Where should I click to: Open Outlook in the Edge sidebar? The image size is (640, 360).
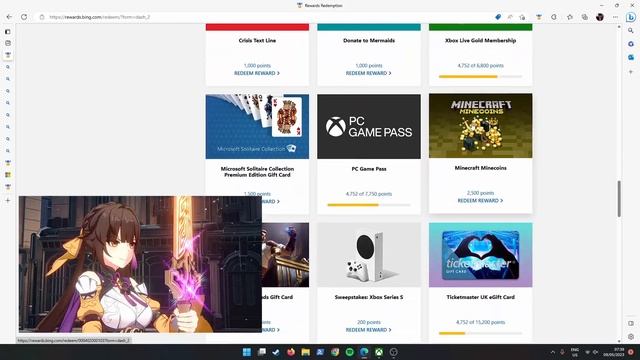pyautogui.click(x=631, y=57)
